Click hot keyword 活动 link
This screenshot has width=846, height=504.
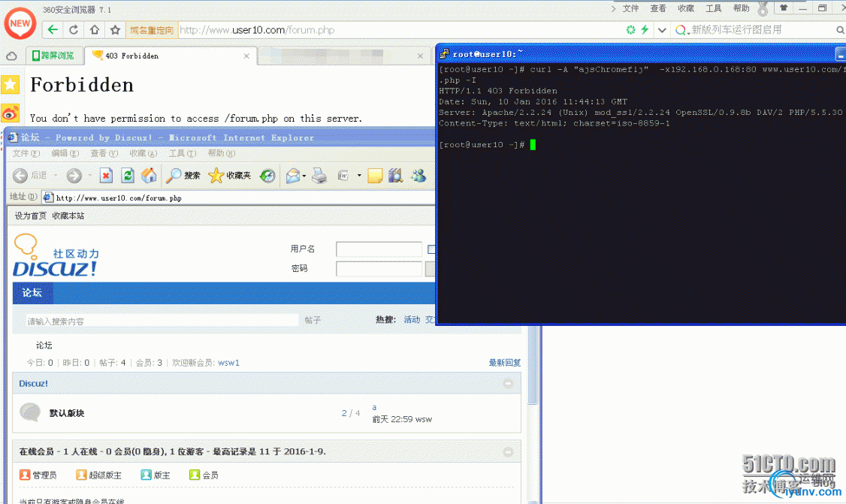[x=412, y=320]
